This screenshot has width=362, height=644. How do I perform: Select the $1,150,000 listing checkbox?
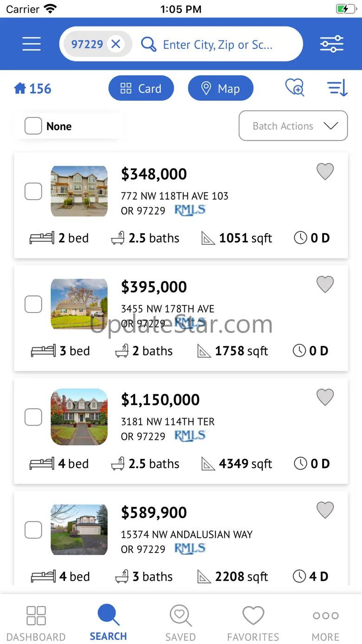coord(33,417)
